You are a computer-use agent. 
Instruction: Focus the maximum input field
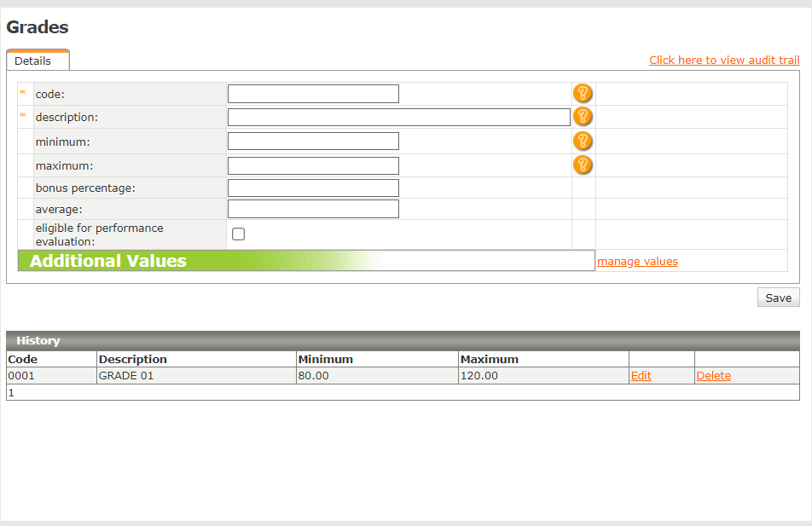pos(313,165)
